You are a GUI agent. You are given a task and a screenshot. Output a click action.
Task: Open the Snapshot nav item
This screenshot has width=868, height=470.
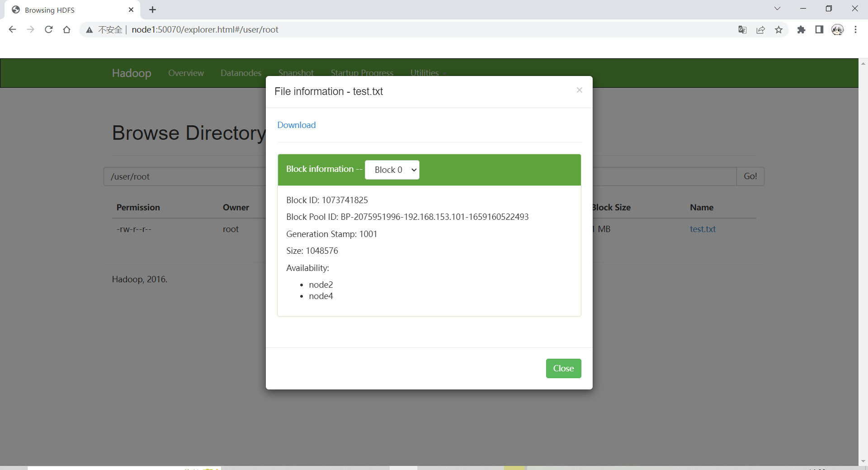coord(296,73)
